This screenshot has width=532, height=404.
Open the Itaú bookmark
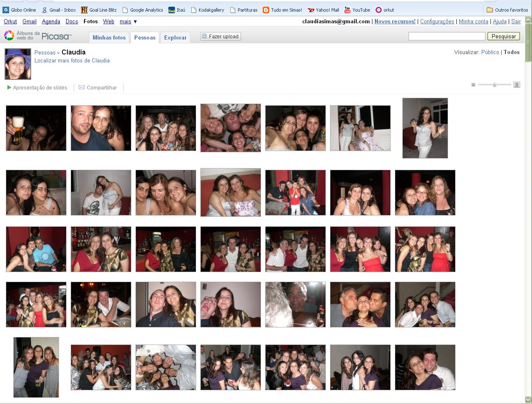pyautogui.click(x=177, y=10)
